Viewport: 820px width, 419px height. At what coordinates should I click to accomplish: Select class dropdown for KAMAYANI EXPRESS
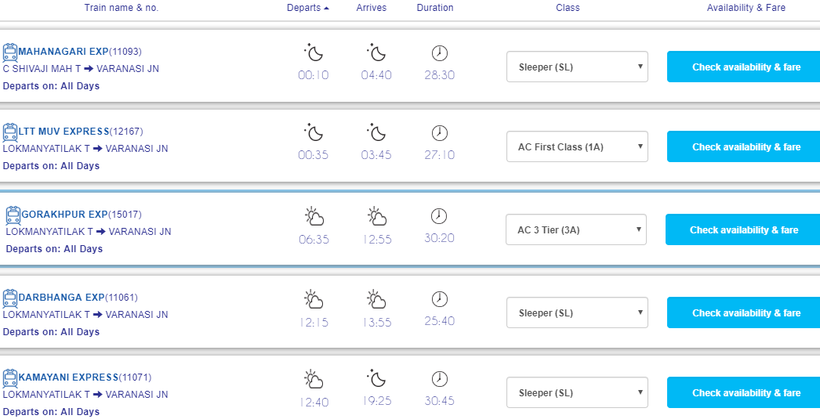point(577,393)
